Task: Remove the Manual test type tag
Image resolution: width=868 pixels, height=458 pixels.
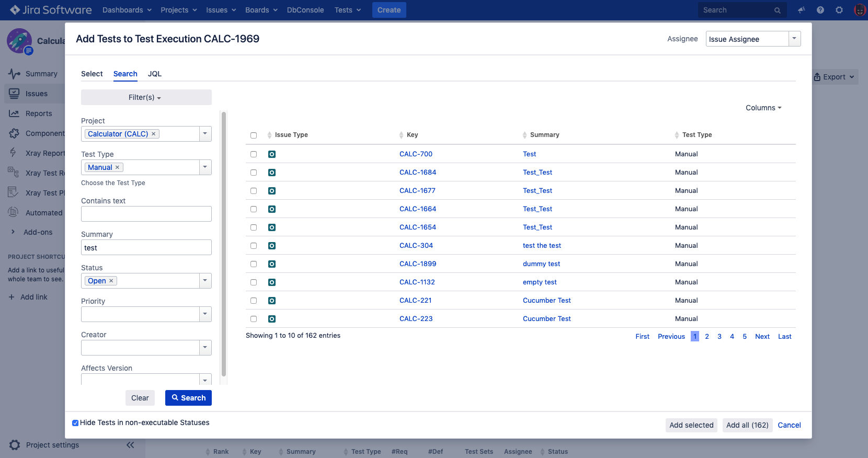Action: [117, 167]
